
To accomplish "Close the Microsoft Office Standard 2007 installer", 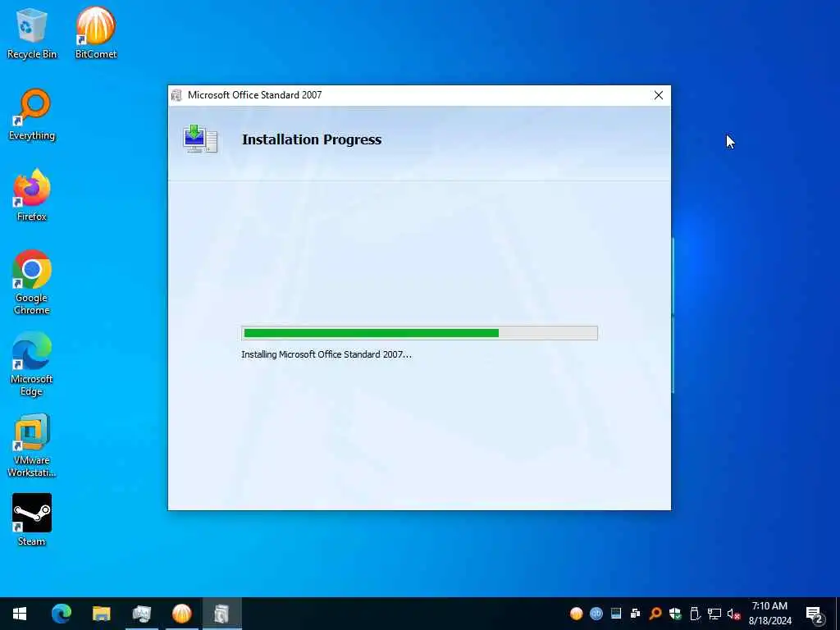I will tap(659, 95).
